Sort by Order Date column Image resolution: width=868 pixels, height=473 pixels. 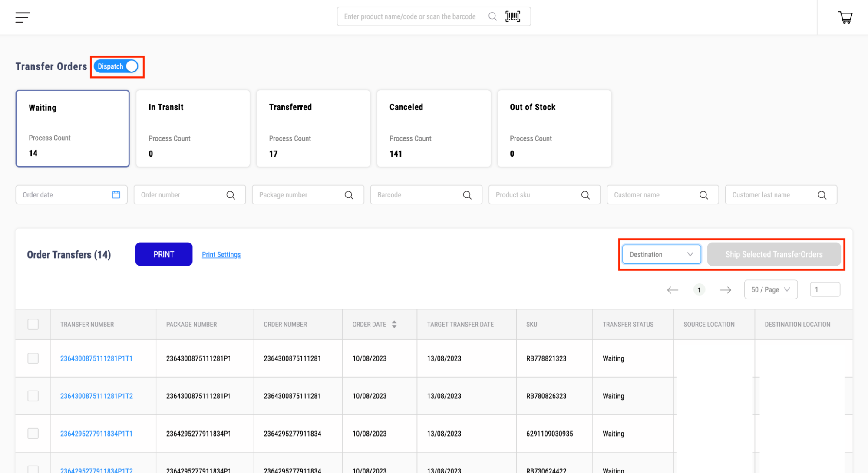(394, 324)
